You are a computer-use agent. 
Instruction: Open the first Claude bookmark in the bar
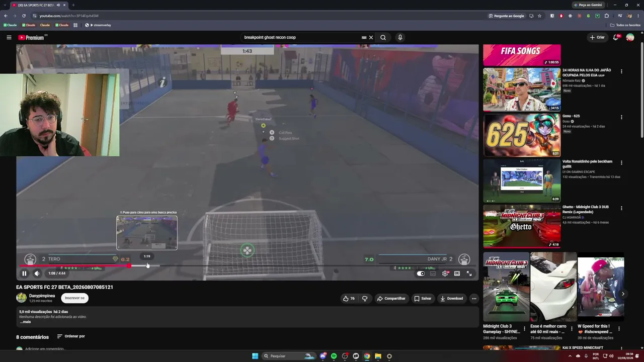coord(10,25)
